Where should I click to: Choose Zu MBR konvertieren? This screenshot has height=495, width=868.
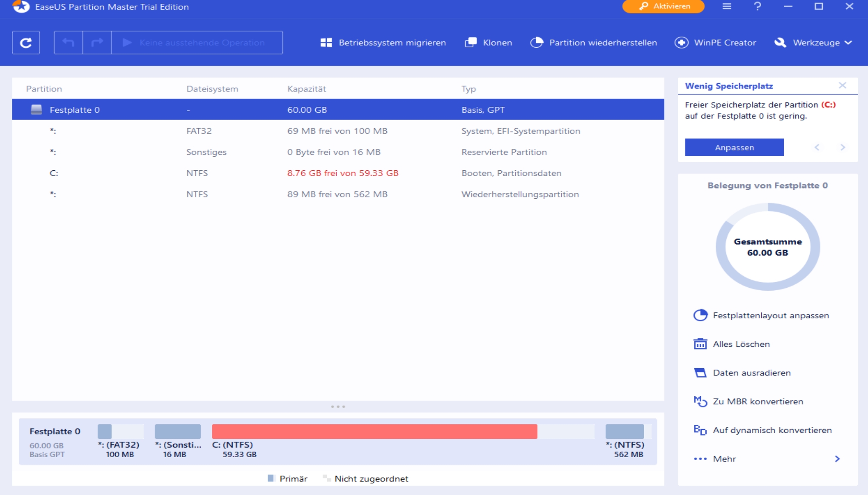click(758, 401)
